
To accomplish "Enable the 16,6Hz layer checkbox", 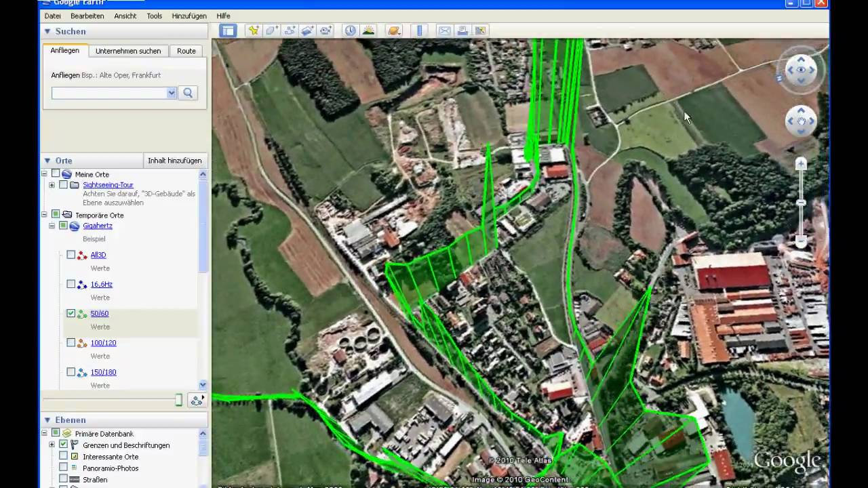I will (x=71, y=284).
